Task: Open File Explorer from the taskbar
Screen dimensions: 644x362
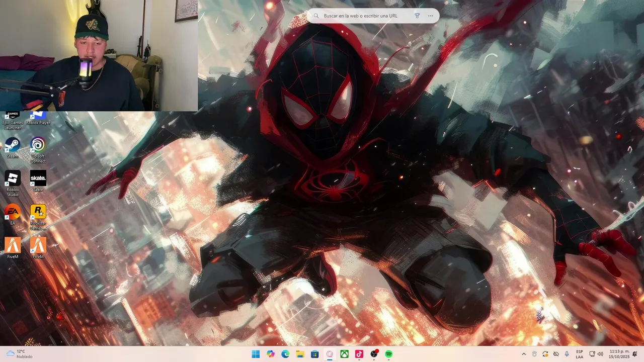Action: point(300,354)
